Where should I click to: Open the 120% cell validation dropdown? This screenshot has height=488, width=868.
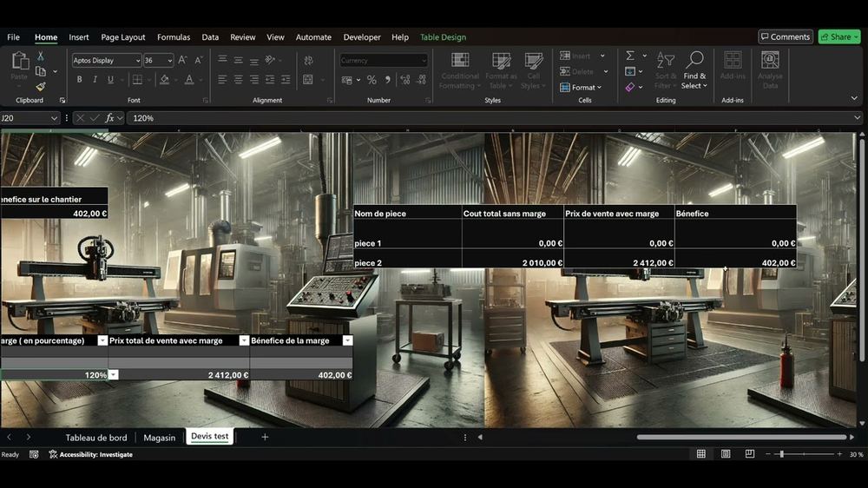pos(113,375)
